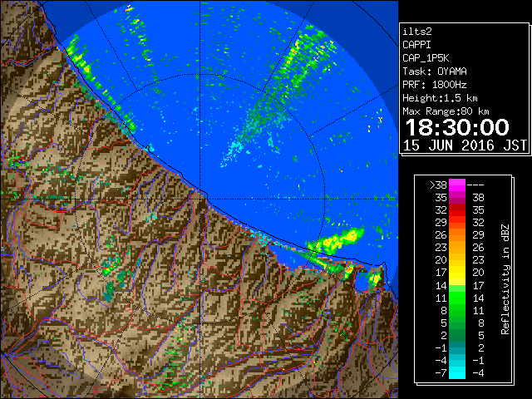Image resolution: width=532 pixels, height=399 pixels.
Task: Select the -7 legend value
Action: pyautogui.click(x=441, y=373)
